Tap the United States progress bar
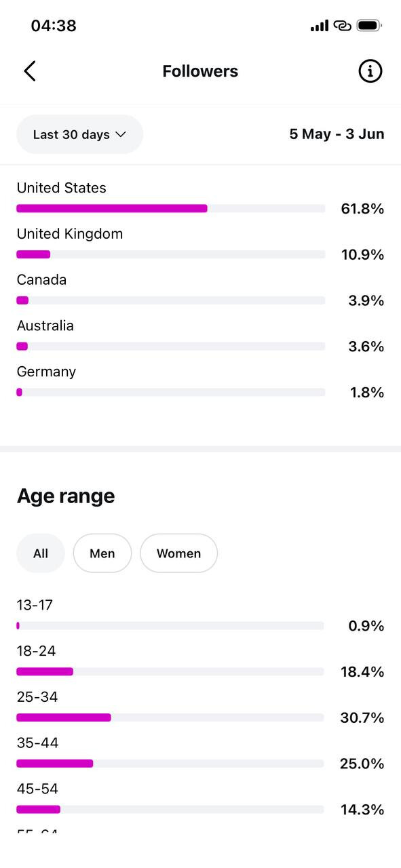The width and height of the screenshot is (401, 868). coord(170,209)
